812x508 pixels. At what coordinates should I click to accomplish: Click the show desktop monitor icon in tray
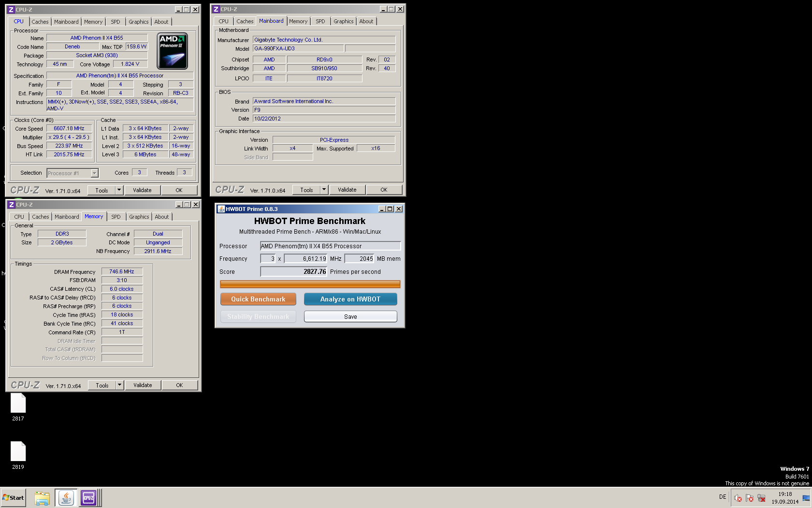tap(806, 498)
